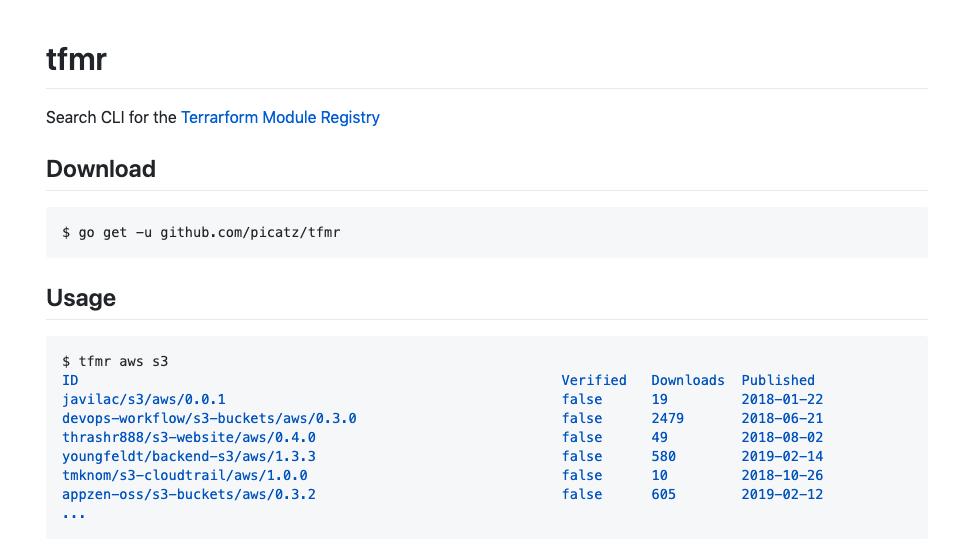
Task: Click tmknom/s3-cloudtrail/aws/1.0.0 module ID
Action: point(185,475)
